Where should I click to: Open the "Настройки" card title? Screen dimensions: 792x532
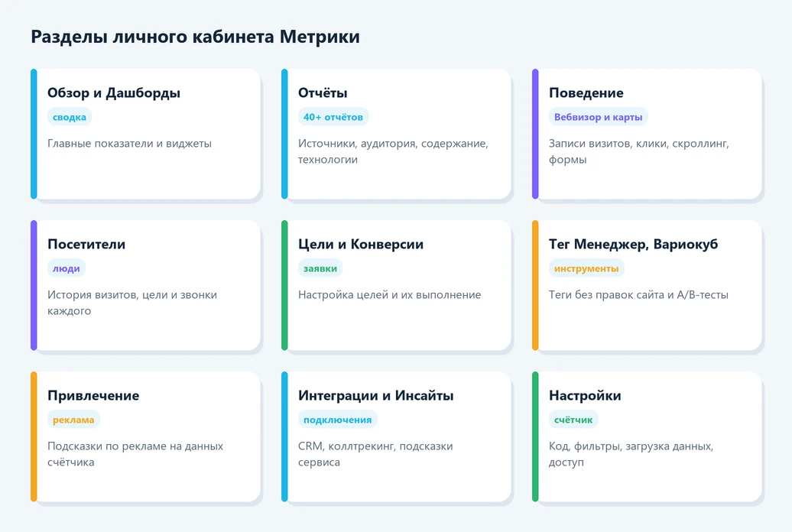pos(585,396)
